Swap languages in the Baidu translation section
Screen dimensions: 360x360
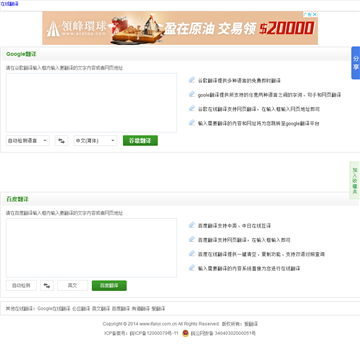coord(47,286)
